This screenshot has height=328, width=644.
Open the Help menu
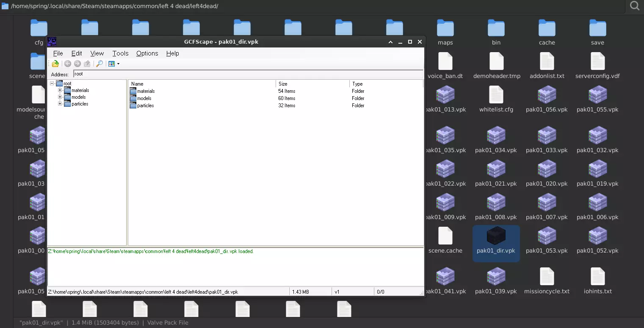pos(173,53)
